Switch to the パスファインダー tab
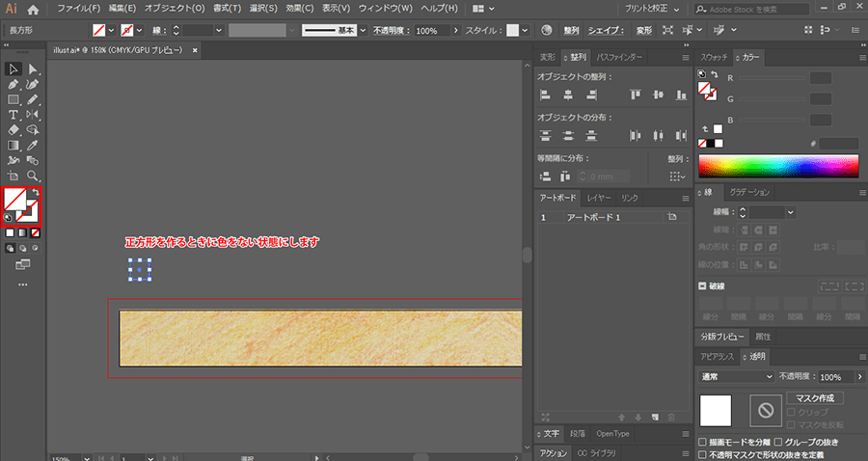This screenshot has width=868, height=461. [619, 58]
